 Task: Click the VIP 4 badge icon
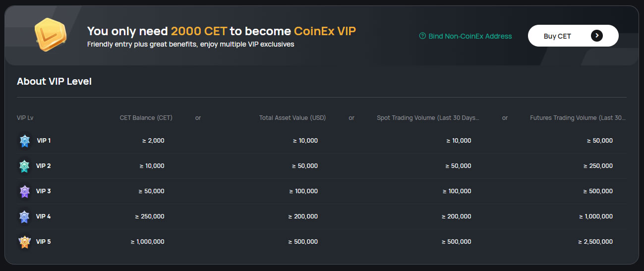click(x=24, y=217)
